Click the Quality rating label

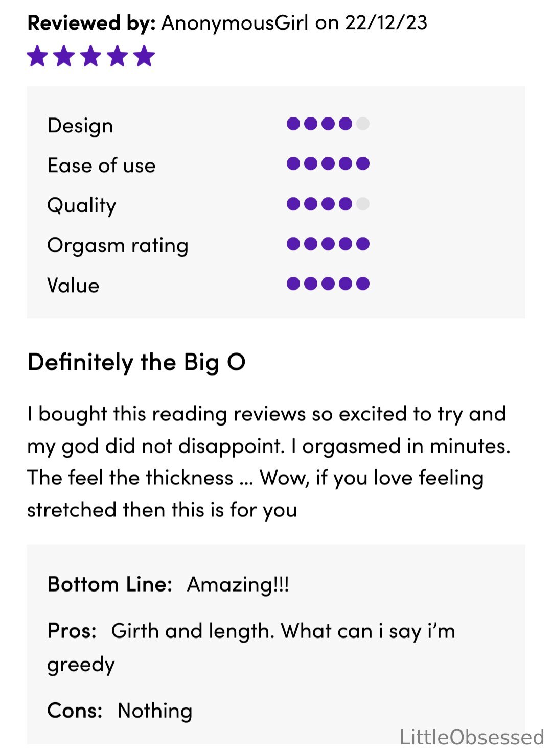(82, 205)
